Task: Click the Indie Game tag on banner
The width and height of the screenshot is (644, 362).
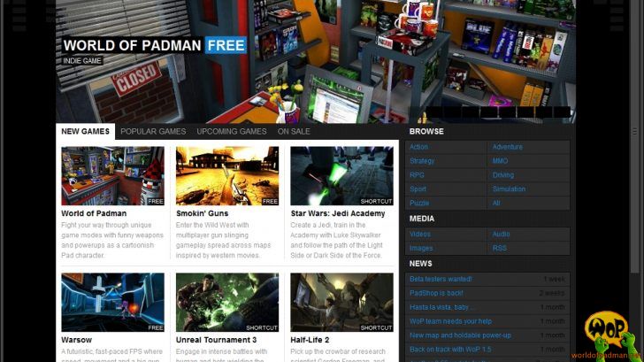Action: click(x=82, y=61)
